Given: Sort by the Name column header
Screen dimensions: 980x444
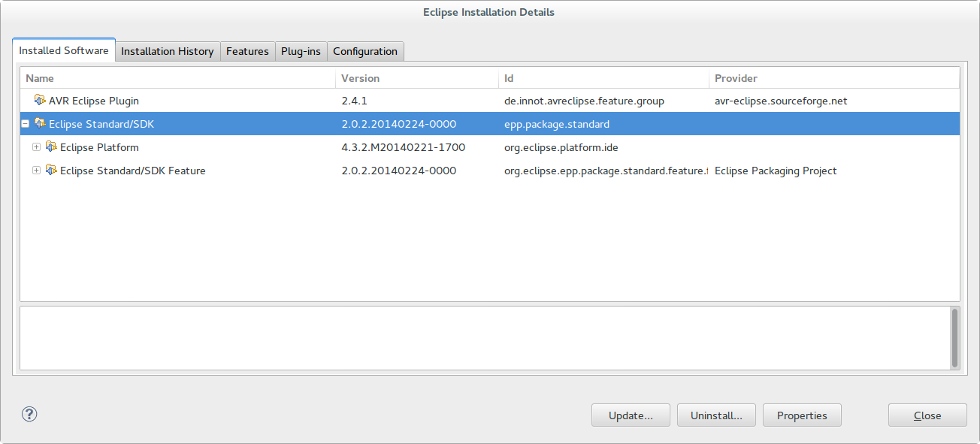Looking at the screenshot, I should pos(178,78).
